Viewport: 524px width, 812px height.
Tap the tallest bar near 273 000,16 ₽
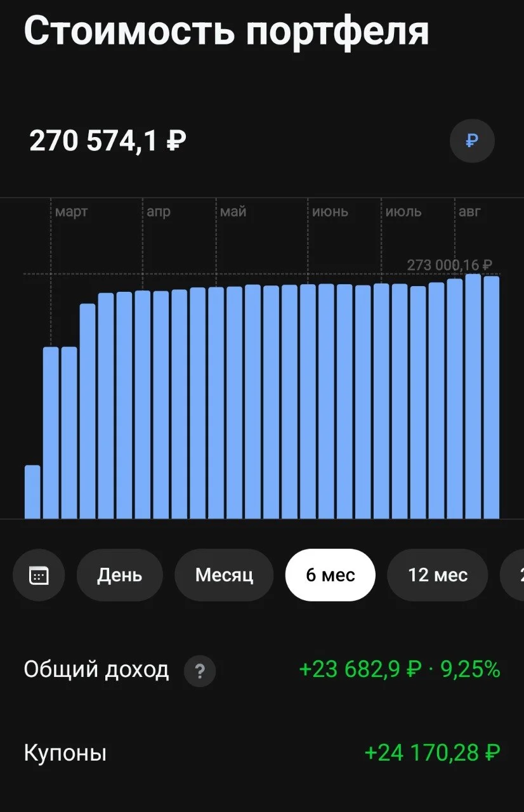[x=473, y=396]
